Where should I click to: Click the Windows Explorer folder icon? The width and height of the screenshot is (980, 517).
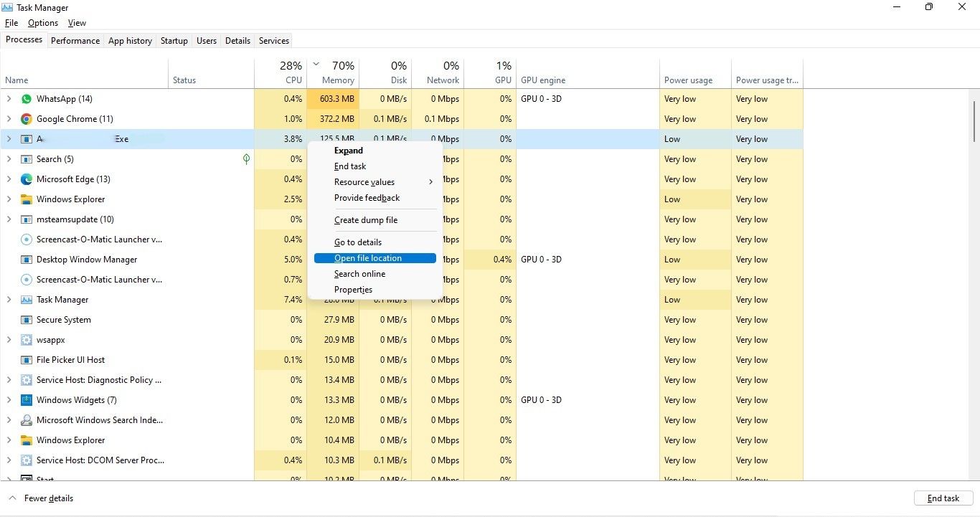coord(27,199)
